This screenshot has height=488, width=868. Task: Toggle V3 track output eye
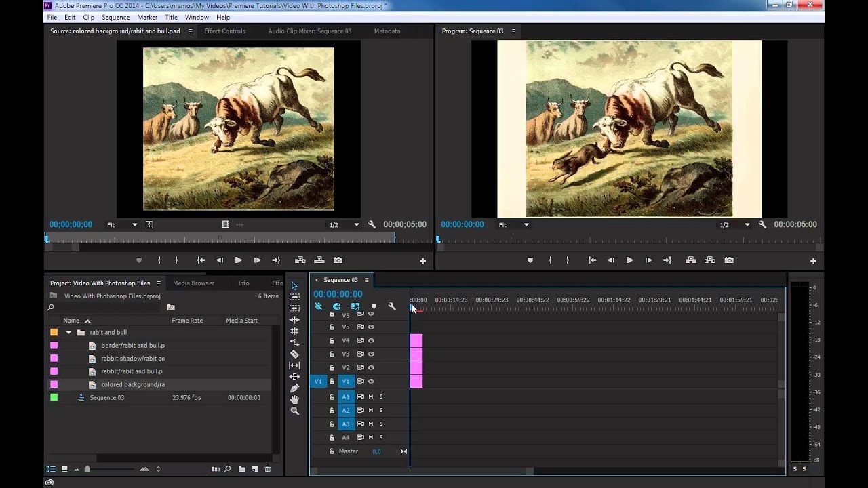[x=371, y=354]
